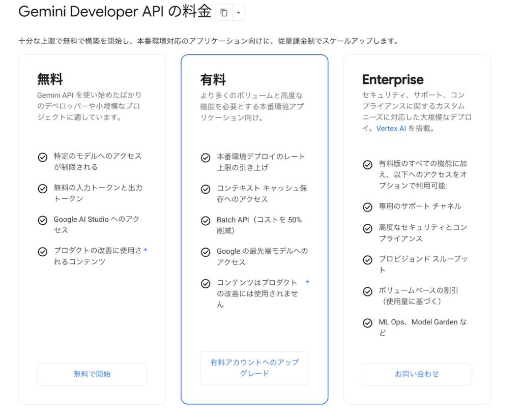
Task: Click the asterisk footnote in the 有料 card
Action: (307, 283)
